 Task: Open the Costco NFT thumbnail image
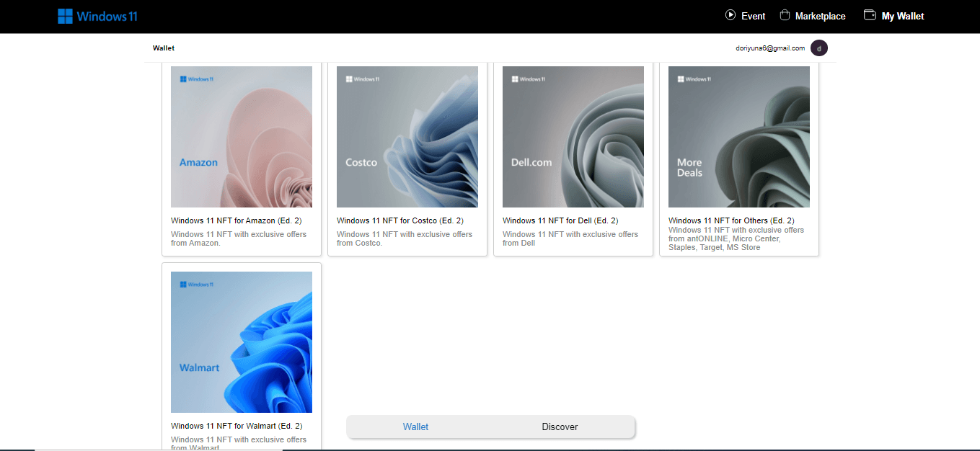(x=407, y=137)
